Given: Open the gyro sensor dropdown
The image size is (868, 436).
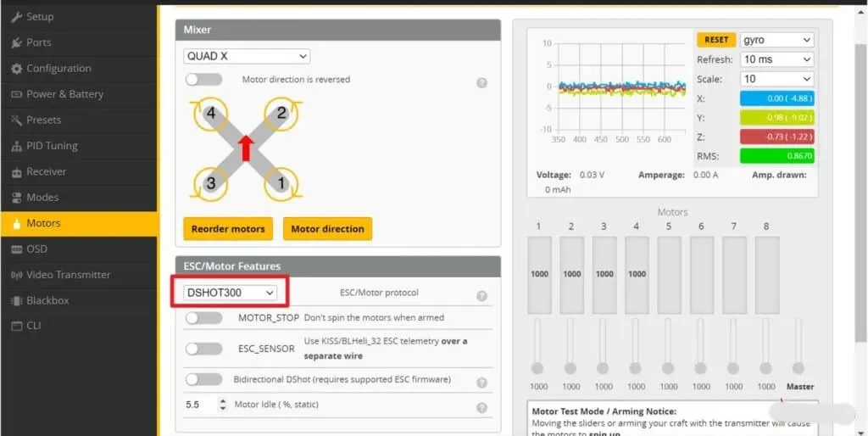Looking at the screenshot, I should click(776, 40).
